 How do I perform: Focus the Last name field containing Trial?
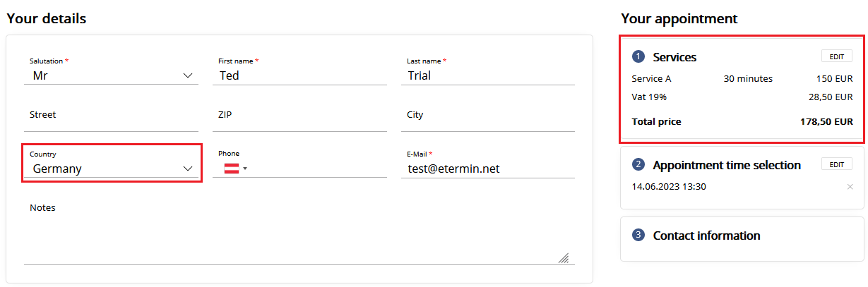tap(488, 75)
